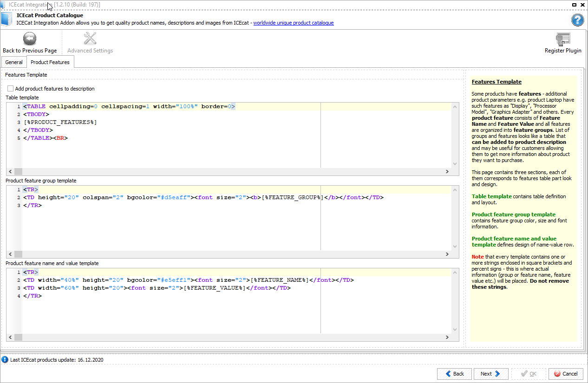Click the Register Plugin label

(563, 51)
